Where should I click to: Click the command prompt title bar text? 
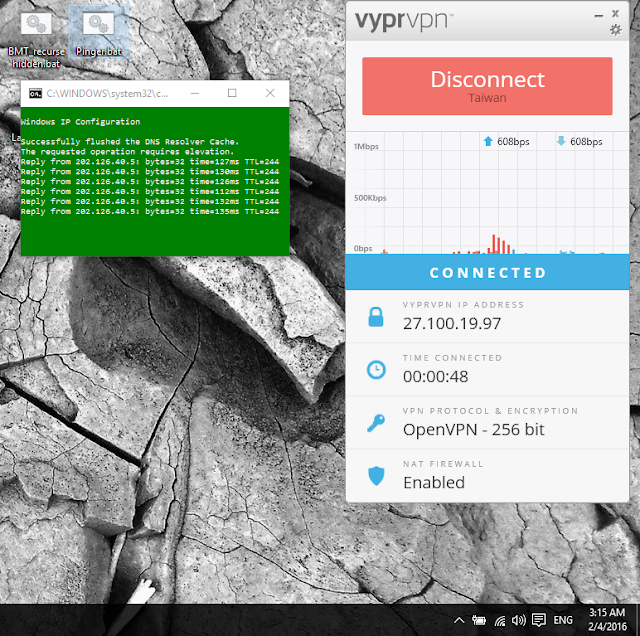[x=107, y=93]
